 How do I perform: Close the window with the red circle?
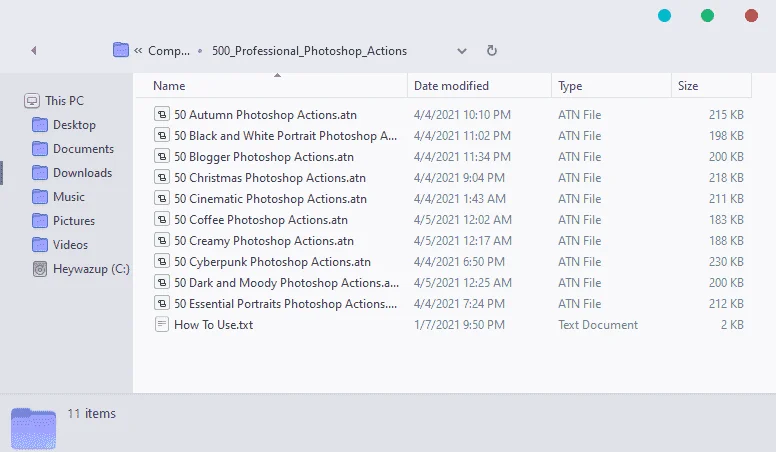(751, 16)
